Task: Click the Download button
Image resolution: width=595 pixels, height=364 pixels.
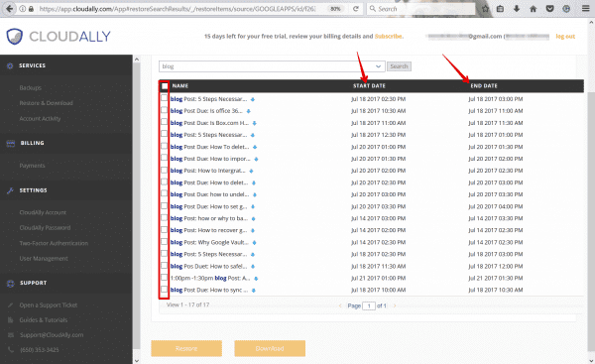Action: (270, 348)
